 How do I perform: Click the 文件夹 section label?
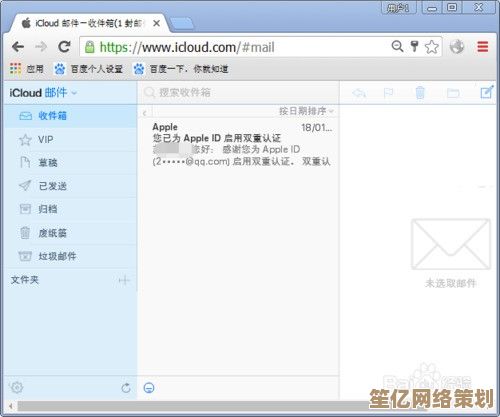[25, 280]
